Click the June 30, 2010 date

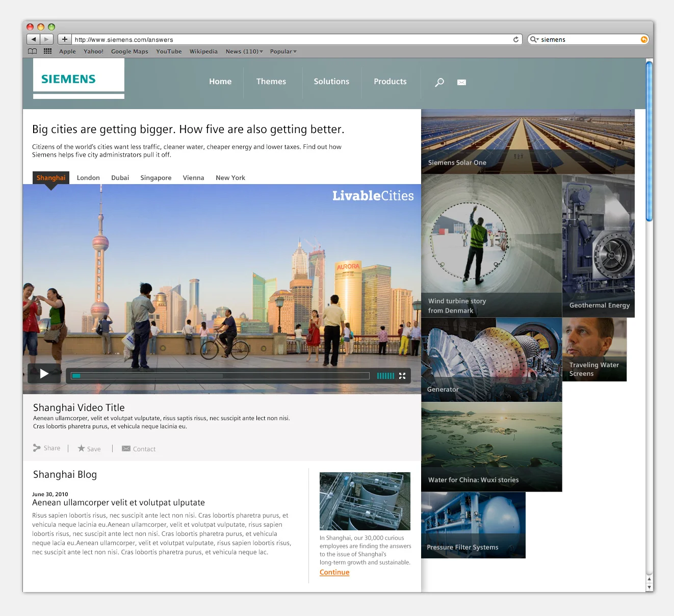(50, 494)
